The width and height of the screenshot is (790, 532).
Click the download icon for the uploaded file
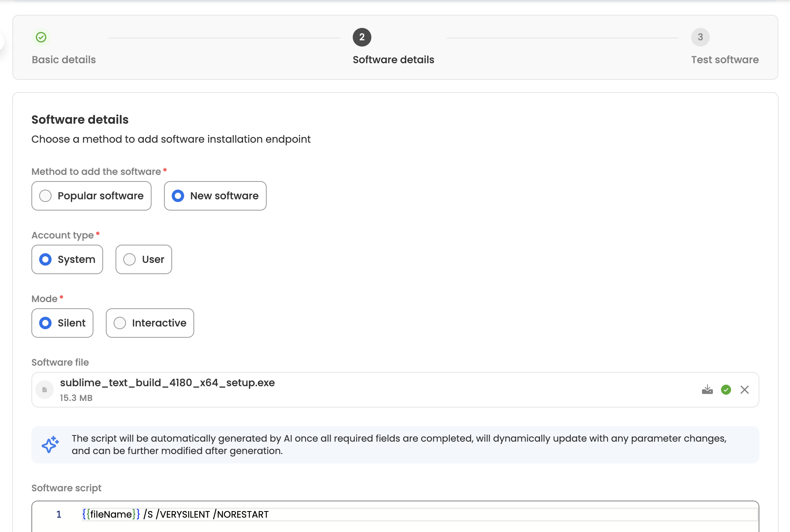coord(707,390)
